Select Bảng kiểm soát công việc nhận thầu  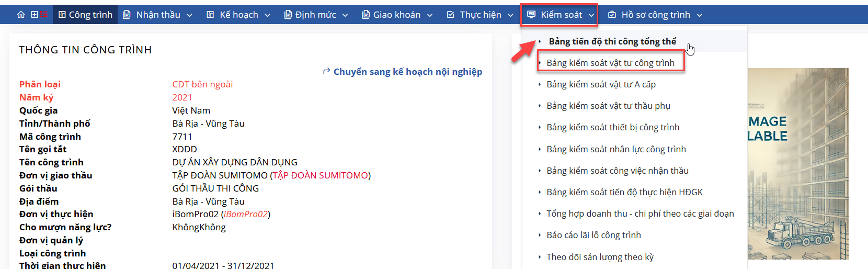pos(618,171)
